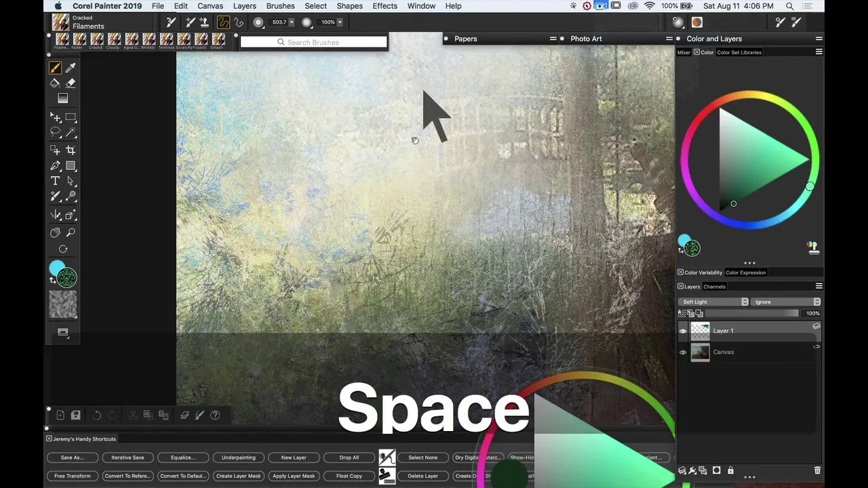Click the trash icon in Layers panel
This screenshot has width=868, height=488.
tap(817, 470)
